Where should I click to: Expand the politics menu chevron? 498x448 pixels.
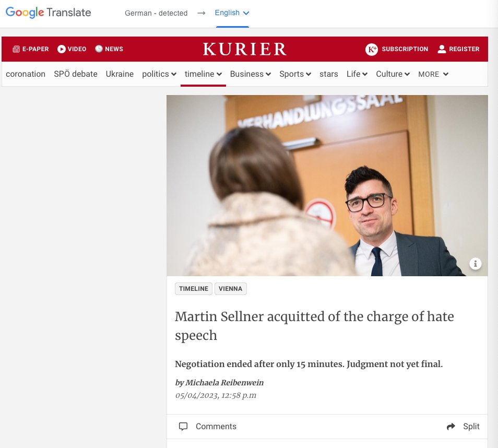(x=174, y=74)
